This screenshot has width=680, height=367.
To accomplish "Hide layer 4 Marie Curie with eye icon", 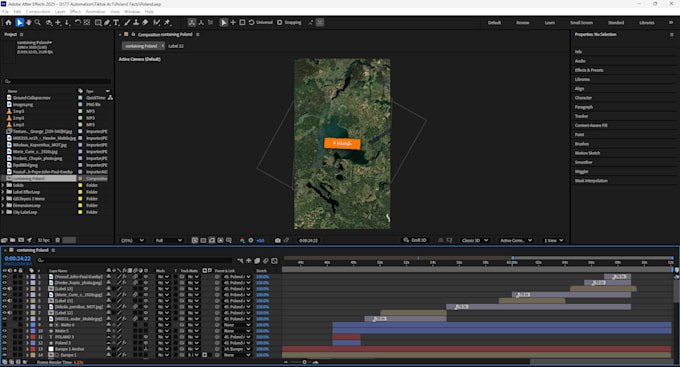I will [5, 295].
